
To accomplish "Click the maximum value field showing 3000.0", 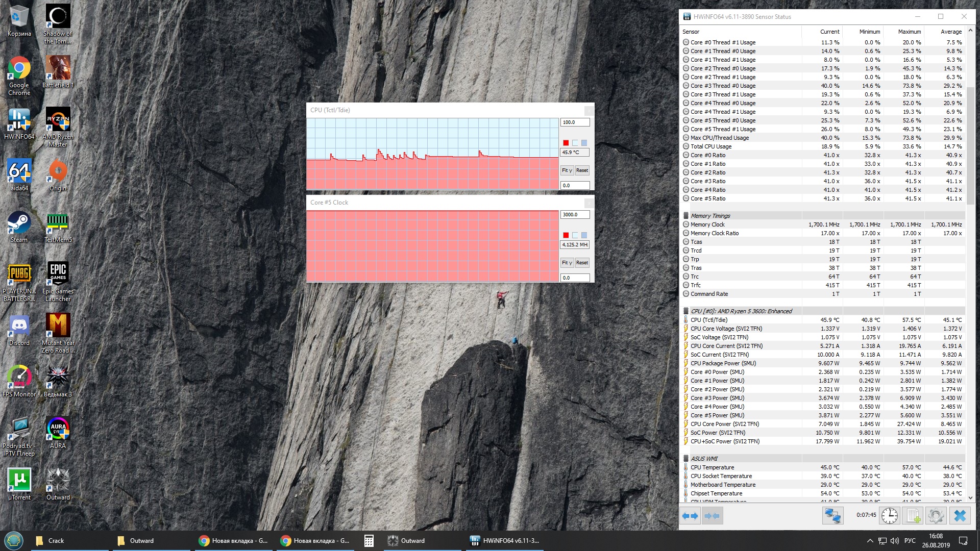I will coord(575,215).
